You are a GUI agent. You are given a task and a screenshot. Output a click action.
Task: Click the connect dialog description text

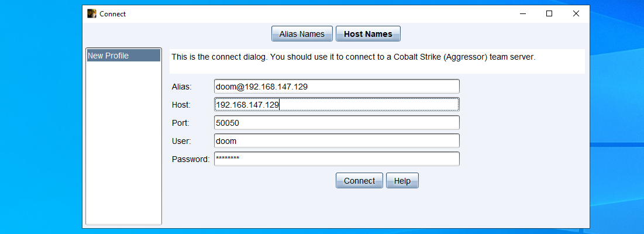(353, 58)
